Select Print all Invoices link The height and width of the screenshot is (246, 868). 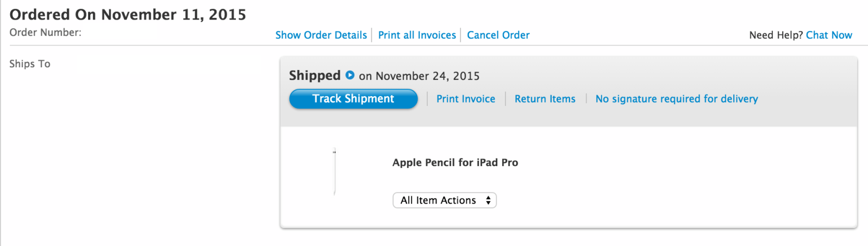[x=417, y=35]
